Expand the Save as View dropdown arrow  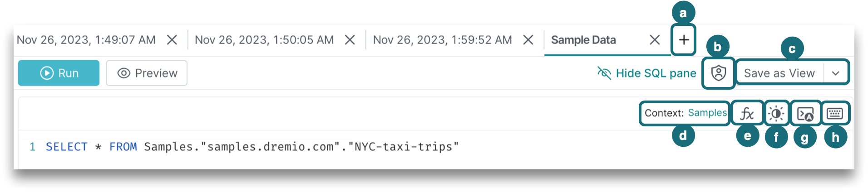[x=836, y=73]
